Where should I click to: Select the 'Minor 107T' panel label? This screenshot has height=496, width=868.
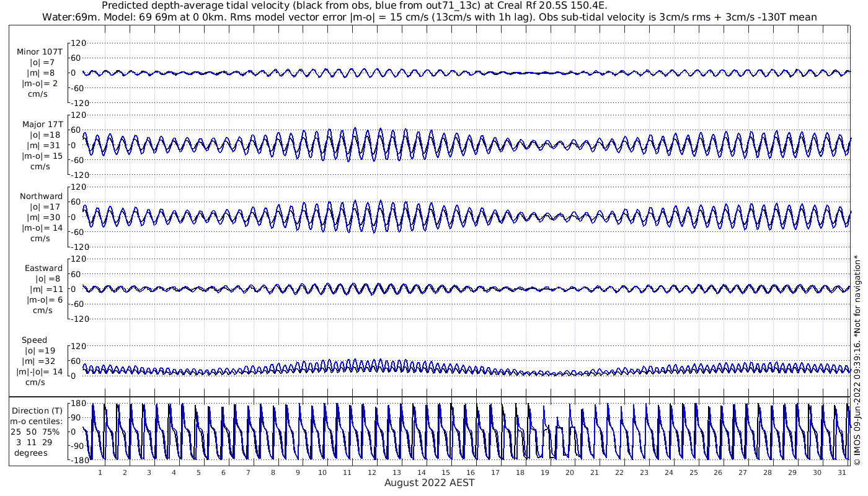(x=40, y=51)
